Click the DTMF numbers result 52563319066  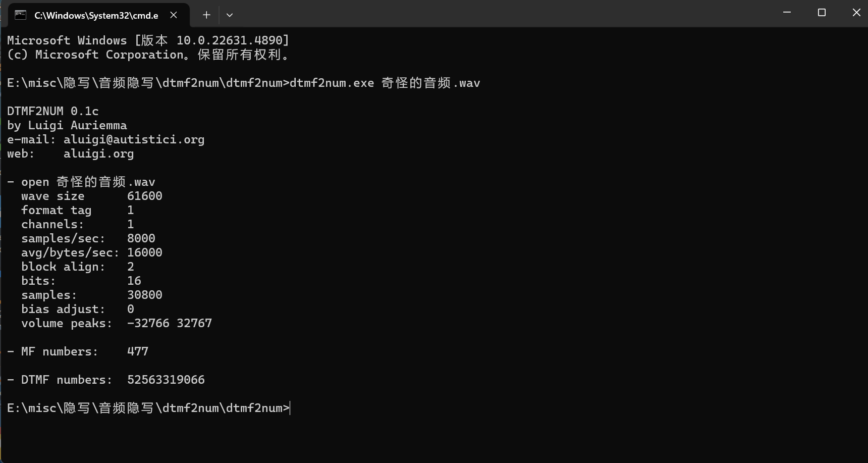[x=166, y=380]
